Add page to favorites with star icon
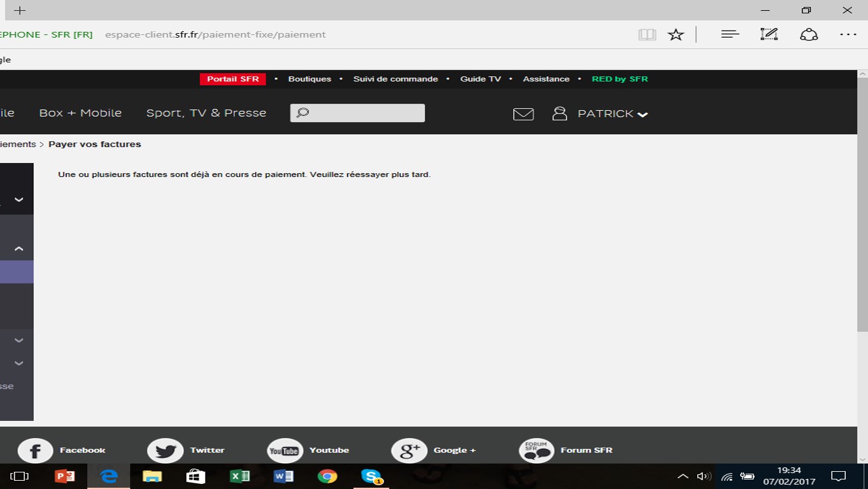 coord(675,35)
